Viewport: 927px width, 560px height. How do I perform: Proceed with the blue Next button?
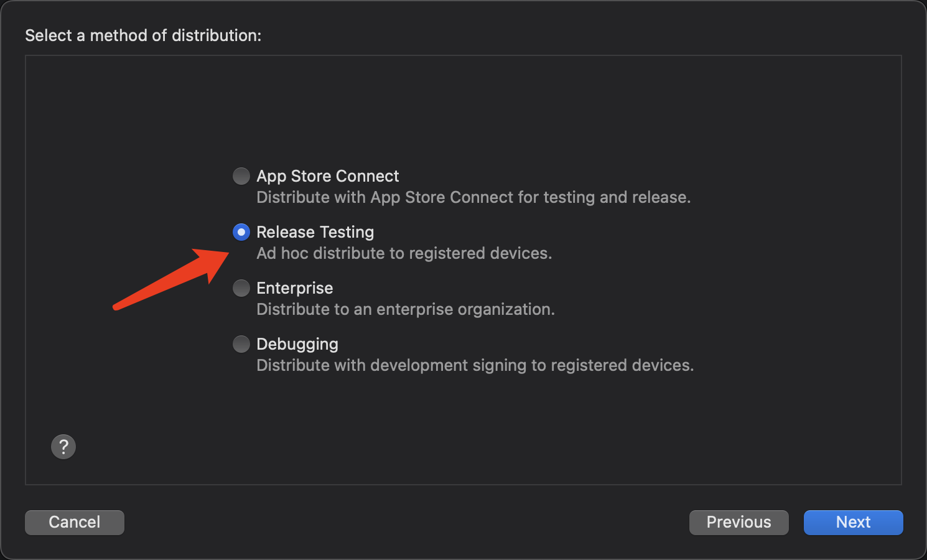pos(853,522)
